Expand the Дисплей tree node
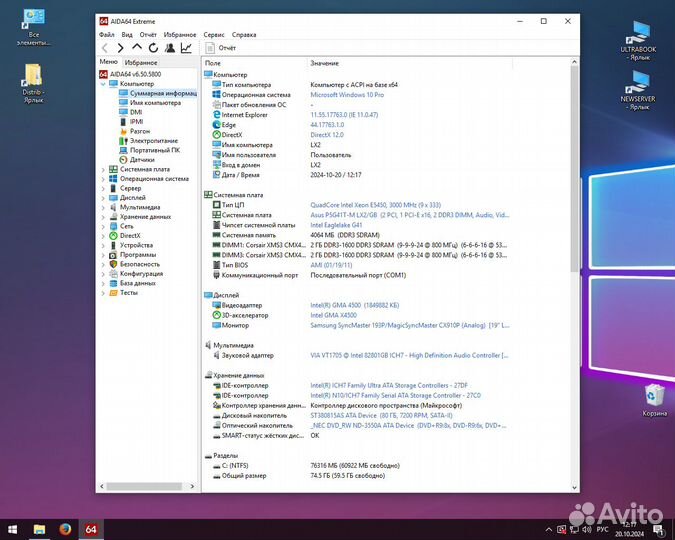Screen dimensions: 675x540 click(x=103, y=198)
